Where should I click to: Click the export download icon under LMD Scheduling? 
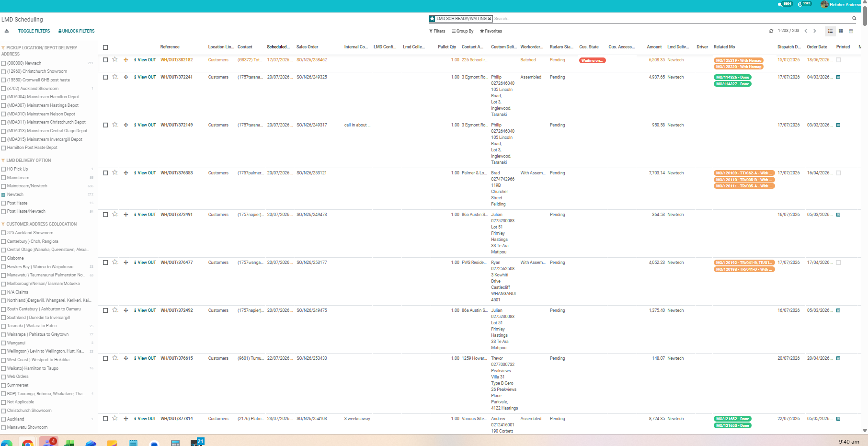(x=7, y=31)
